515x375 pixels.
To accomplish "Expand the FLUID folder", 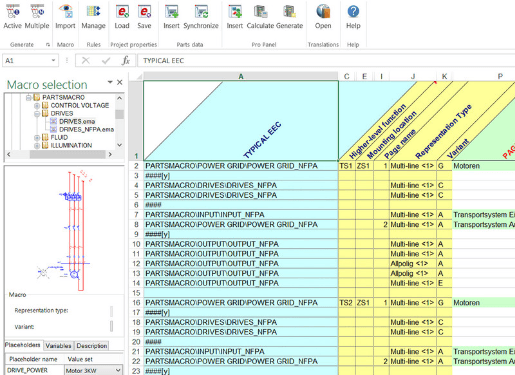I will 37,138.
